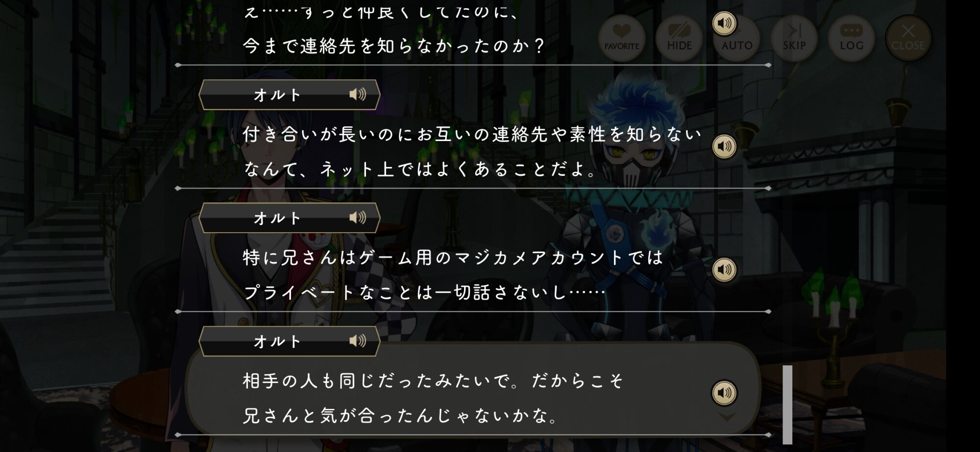
Task: Tap speaker icon in second オルト name tag
Action: click(358, 217)
